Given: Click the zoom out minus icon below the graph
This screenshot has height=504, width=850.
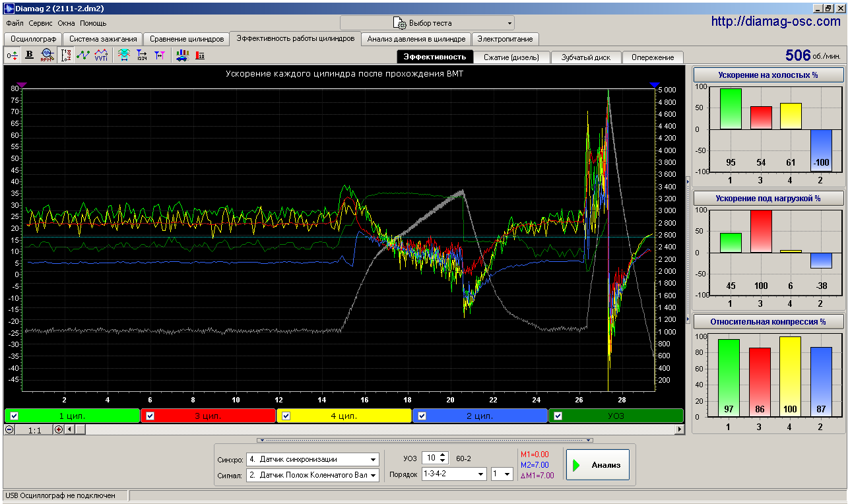Looking at the screenshot, I should [x=10, y=429].
